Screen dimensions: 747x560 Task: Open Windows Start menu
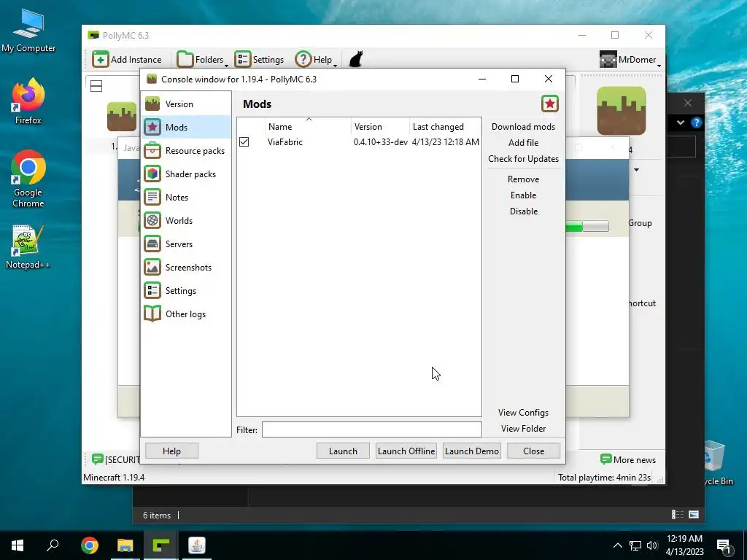click(18, 545)
